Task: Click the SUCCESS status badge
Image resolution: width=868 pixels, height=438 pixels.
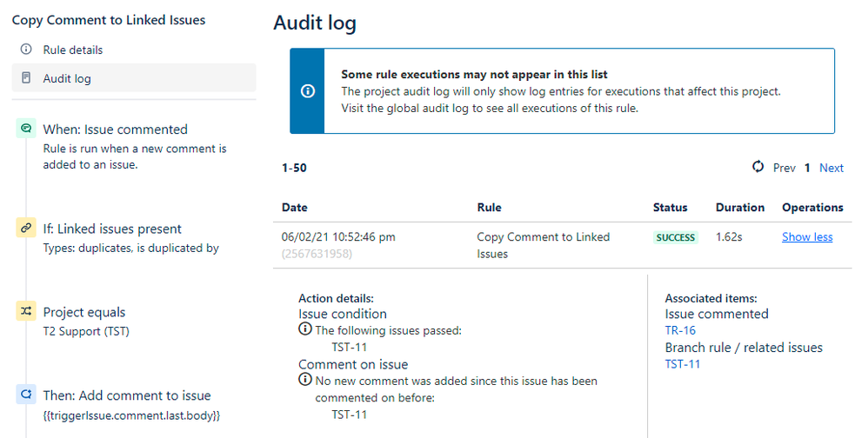Action: click(676, 237)
